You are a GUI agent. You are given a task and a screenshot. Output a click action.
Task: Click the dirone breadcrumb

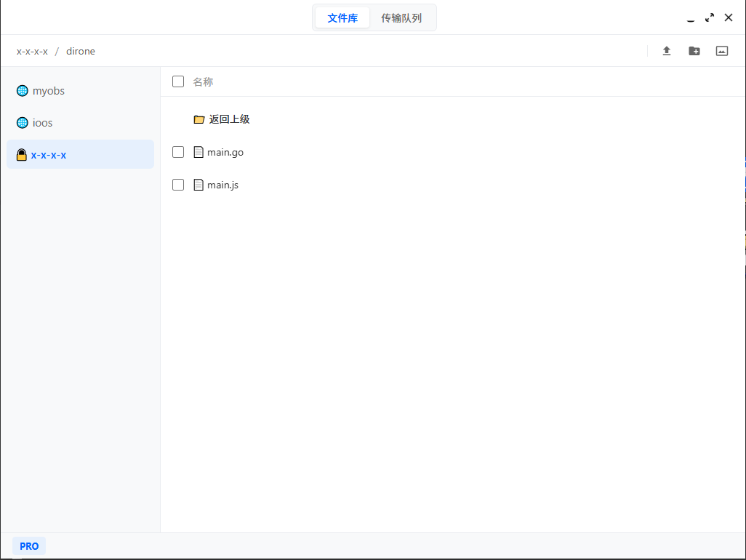pyautogui.click(x=81, y=51)
